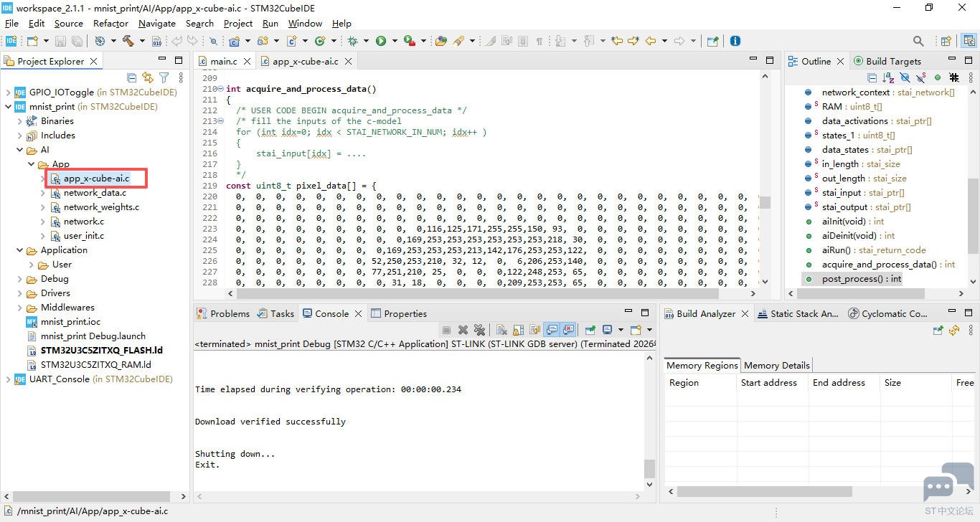Open the External Tools run icon

pos(409,41)
